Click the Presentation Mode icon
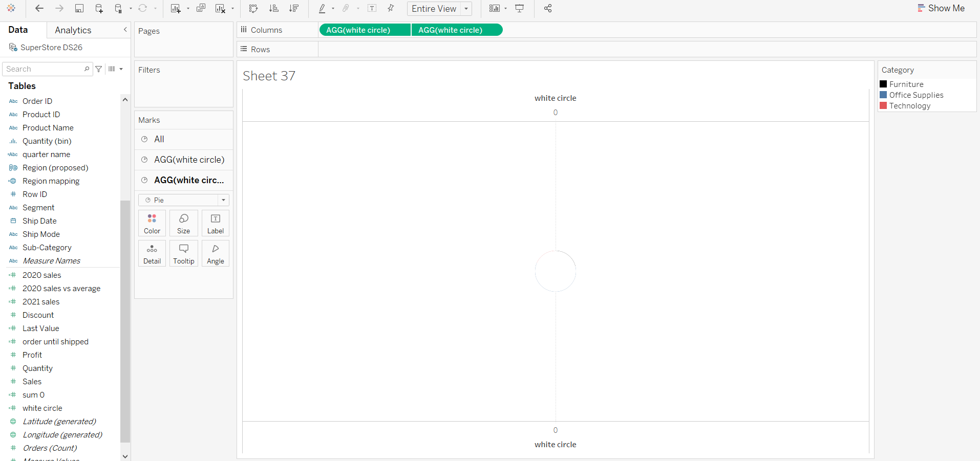The image size is (980, 461). point(520,8)
